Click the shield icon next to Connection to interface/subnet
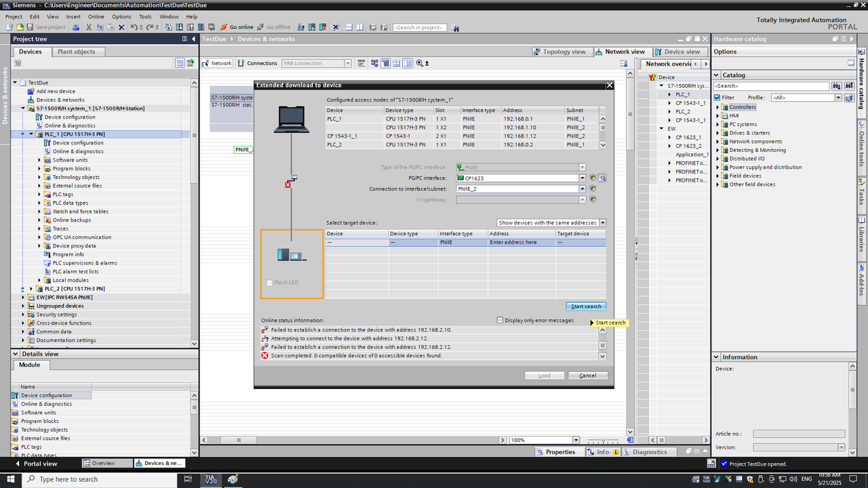The height and width of the screenshot is (488, 868). (592, 189)
